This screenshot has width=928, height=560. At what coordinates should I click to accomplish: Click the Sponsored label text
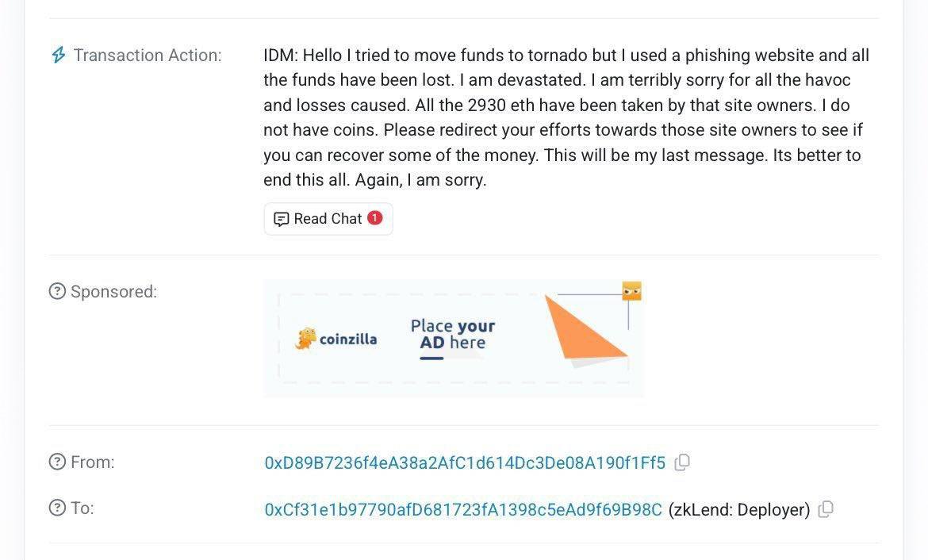pos(113,292)
